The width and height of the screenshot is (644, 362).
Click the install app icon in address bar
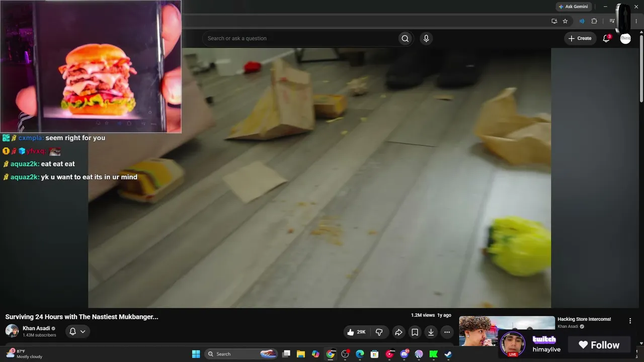coord(554,21)
